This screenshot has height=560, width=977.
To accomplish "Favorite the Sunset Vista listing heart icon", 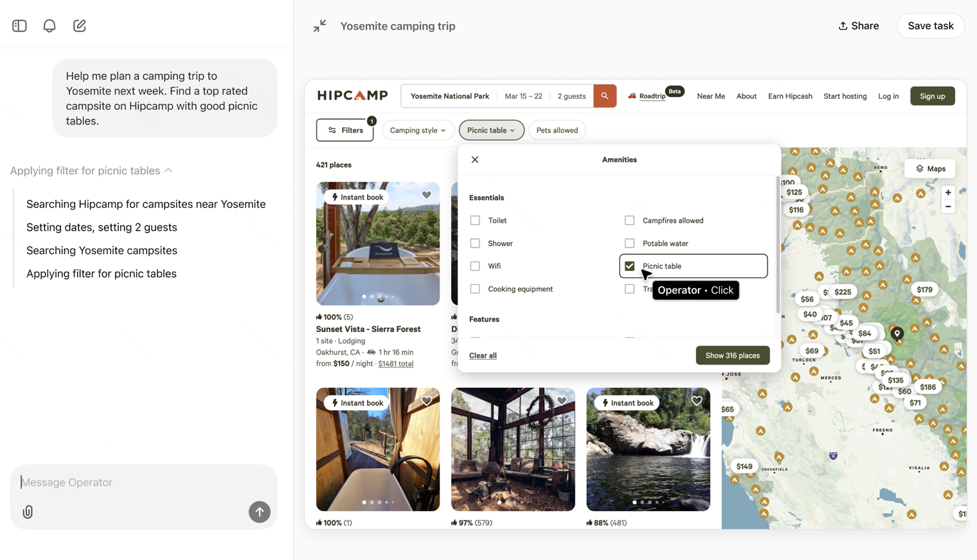I will click(x=427, y=195).
